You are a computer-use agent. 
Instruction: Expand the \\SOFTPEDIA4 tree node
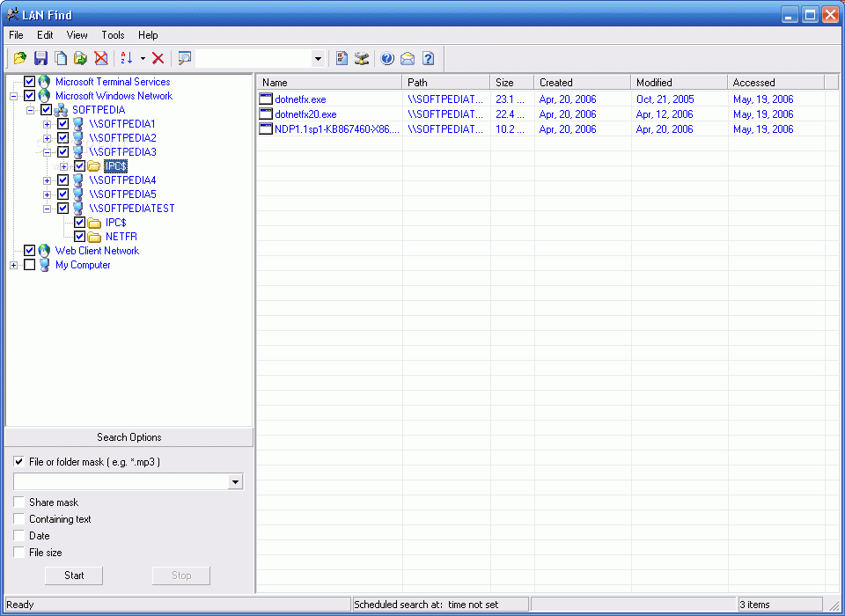pyautogui.click(x=47, y=180)
